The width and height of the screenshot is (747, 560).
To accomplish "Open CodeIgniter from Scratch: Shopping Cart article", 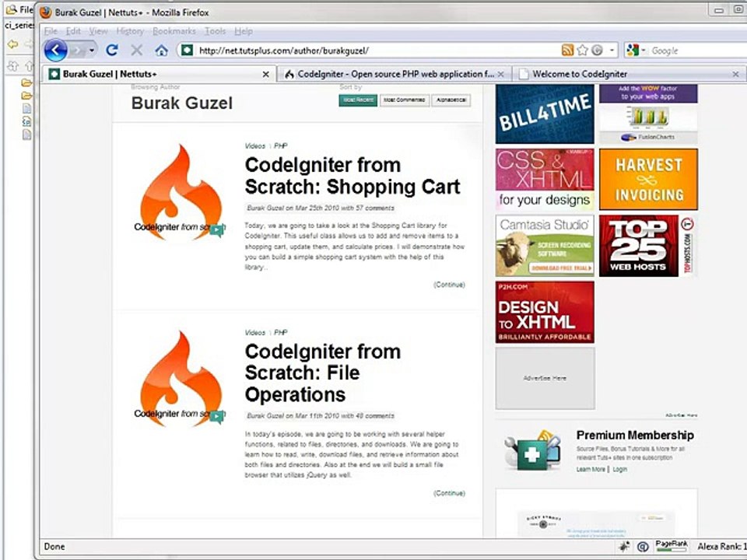I will (352, 176).
